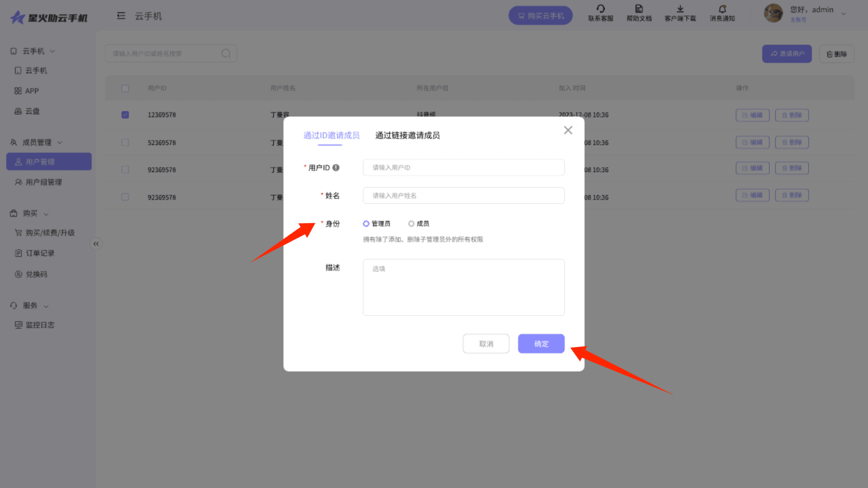Focus the 请输入用户ID input field
The width and height of the screenshot is (868, 488).
[x=463, y=168]
